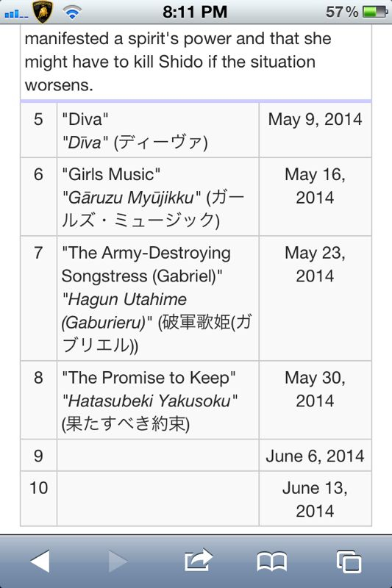
Task: Tap "The Promise to Keep" title
Action: (x=149, y=378)
